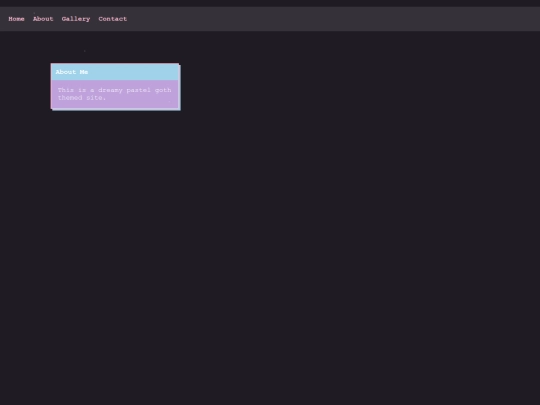Click the word 'site.' ending the card text
Image resolution: width=540 pixels, height=405 pixels.
pos(96,98)
